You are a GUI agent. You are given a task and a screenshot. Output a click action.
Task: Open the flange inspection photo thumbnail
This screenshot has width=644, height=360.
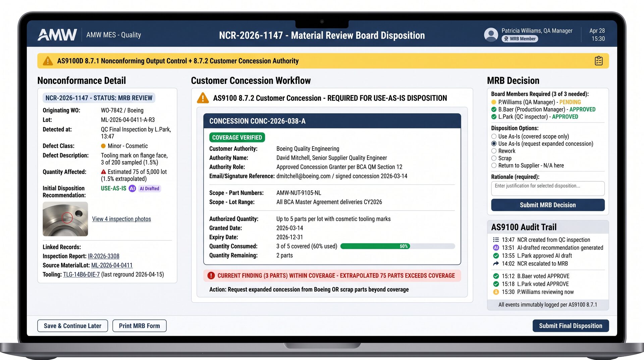(x=65, y=219)
